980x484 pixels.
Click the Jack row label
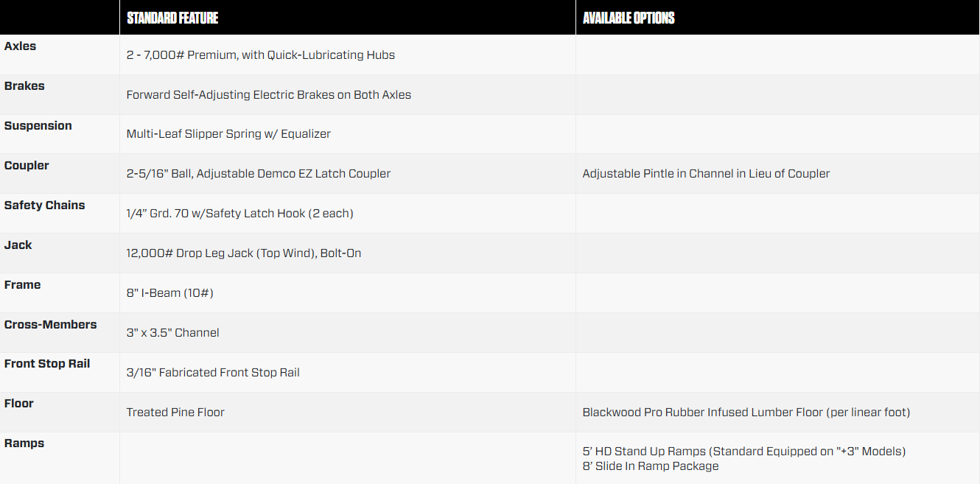18,245
